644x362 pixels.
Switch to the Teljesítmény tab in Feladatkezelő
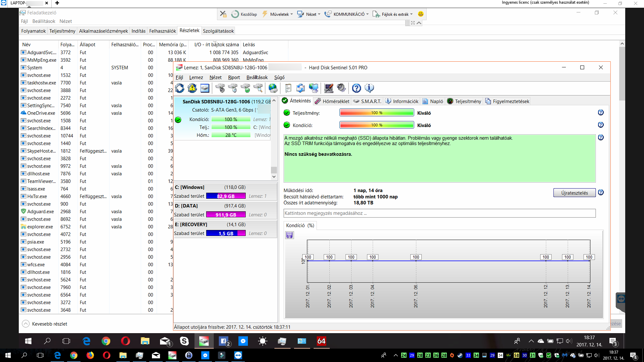(62, 31)
